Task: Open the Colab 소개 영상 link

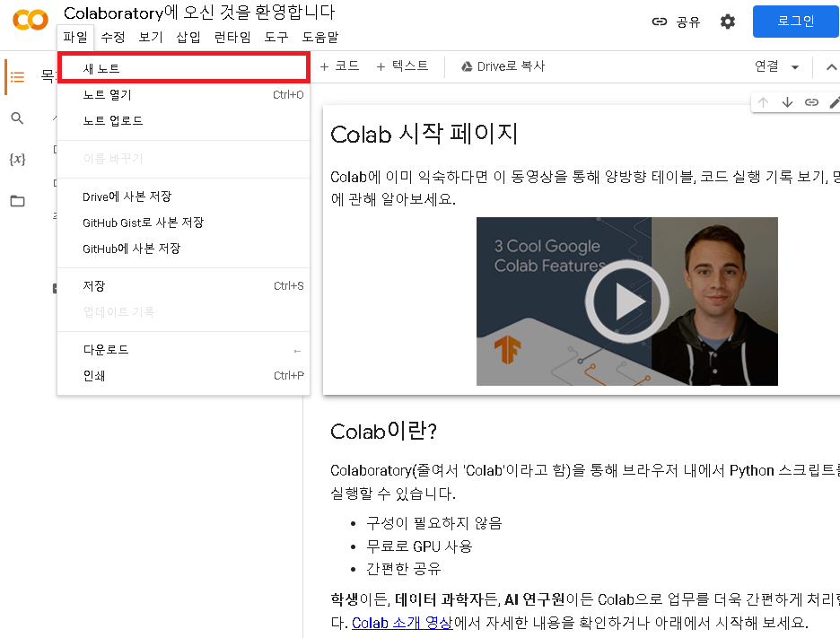Action: click(402, 621)
